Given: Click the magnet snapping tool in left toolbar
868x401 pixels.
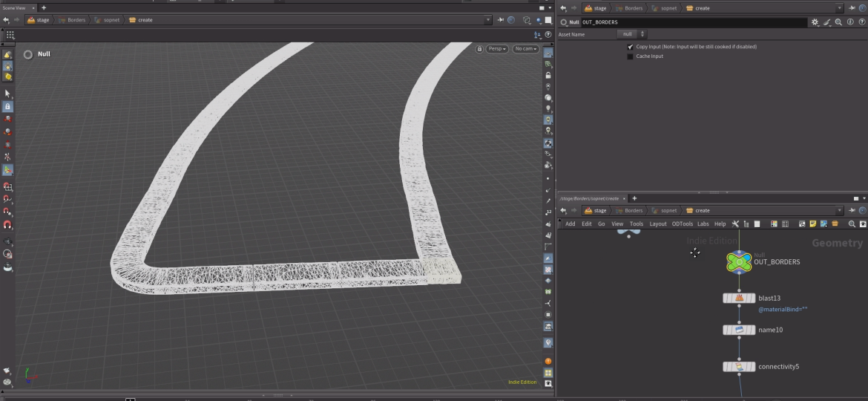Looking at the screenshot, I should [x=8, y=225].
